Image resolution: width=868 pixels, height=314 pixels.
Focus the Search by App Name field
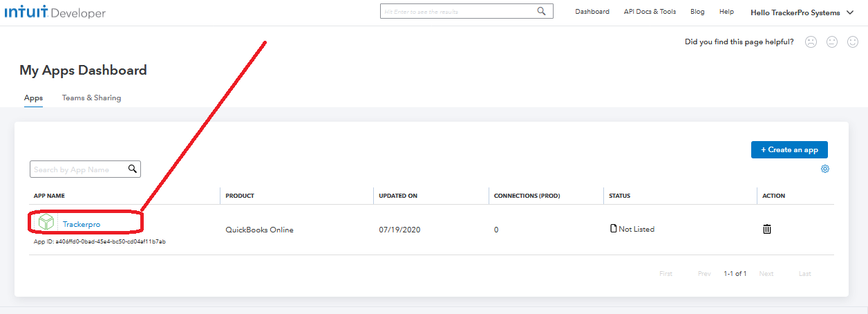85,169
